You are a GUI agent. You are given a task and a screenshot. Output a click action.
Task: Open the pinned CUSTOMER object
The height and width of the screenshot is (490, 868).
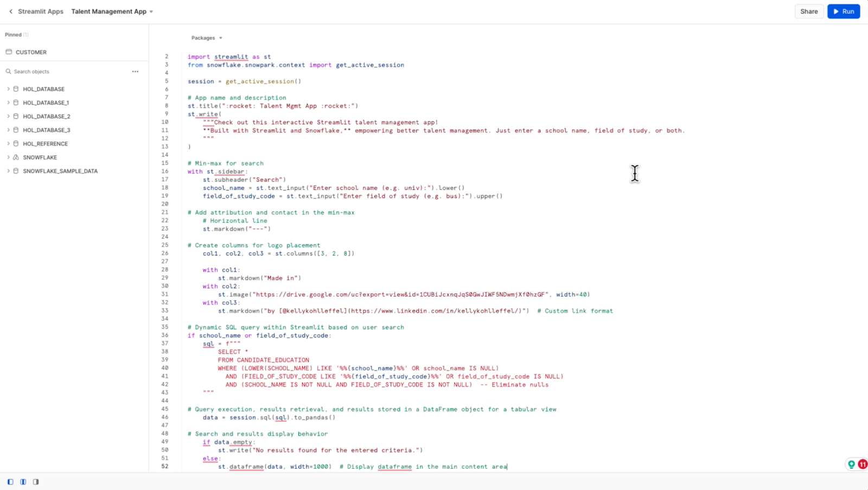31,52
